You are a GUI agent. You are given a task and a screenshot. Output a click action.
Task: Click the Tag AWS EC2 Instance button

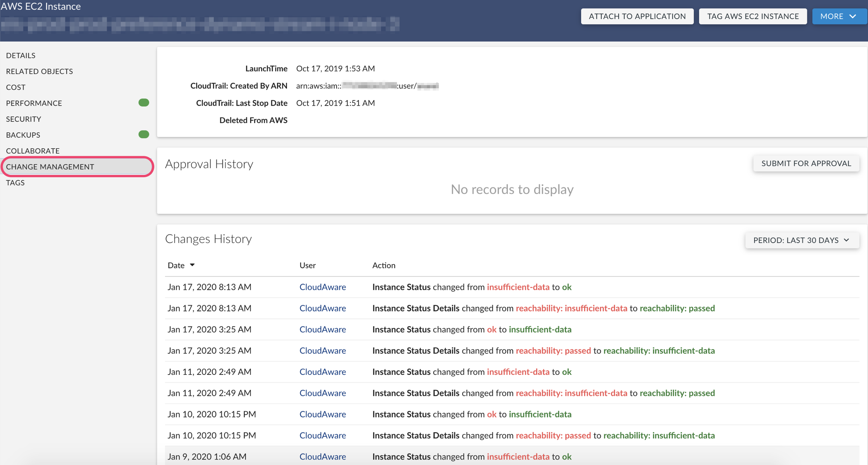coord(753,16)
